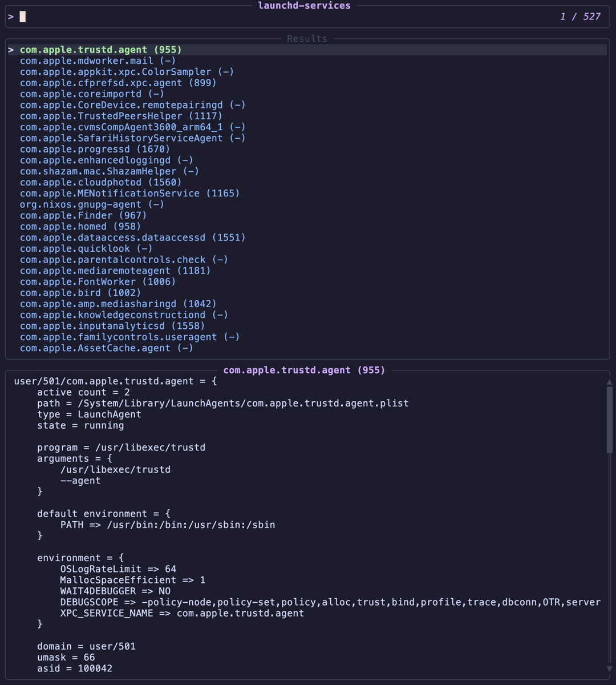
Task: Click 'OSLogRateLimit => 64' line
Action: coord(118,569)
